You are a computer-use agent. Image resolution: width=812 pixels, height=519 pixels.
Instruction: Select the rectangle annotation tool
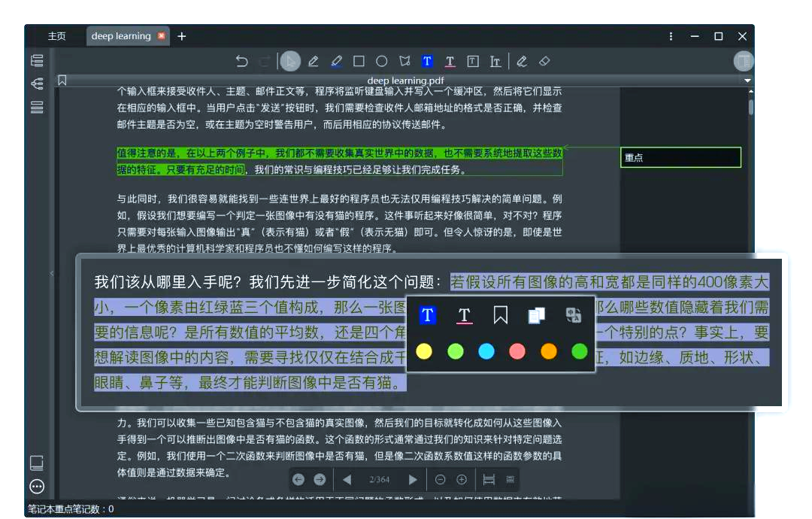pyautogui.click(x=360, y=61)
